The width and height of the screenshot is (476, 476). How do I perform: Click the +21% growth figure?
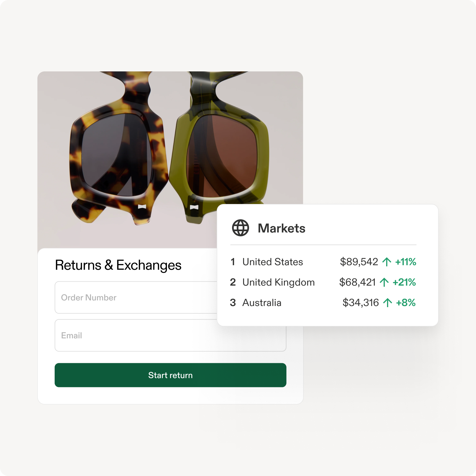pyautogui.click(x=404, y=282)
